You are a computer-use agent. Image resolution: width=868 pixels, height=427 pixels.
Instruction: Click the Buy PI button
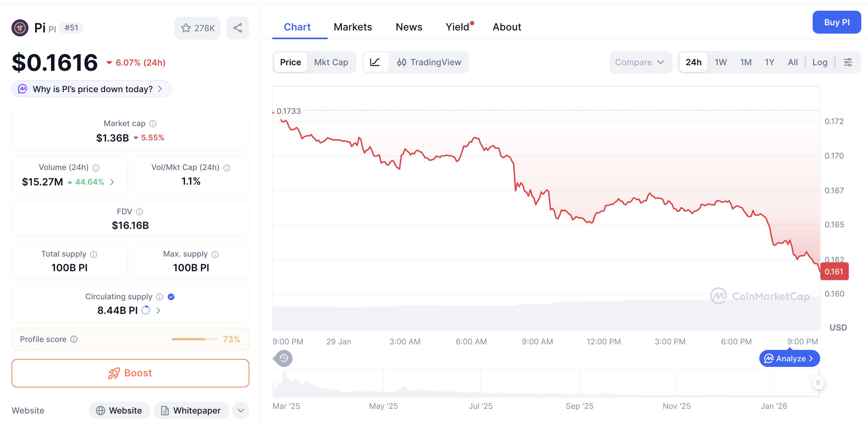coord(836,22)
